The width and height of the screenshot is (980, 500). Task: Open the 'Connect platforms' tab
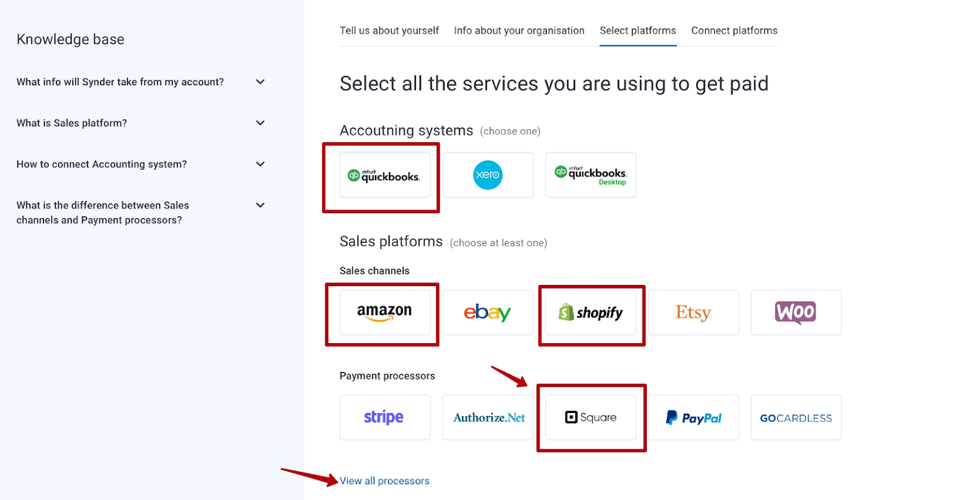click(x=733, y=30)
